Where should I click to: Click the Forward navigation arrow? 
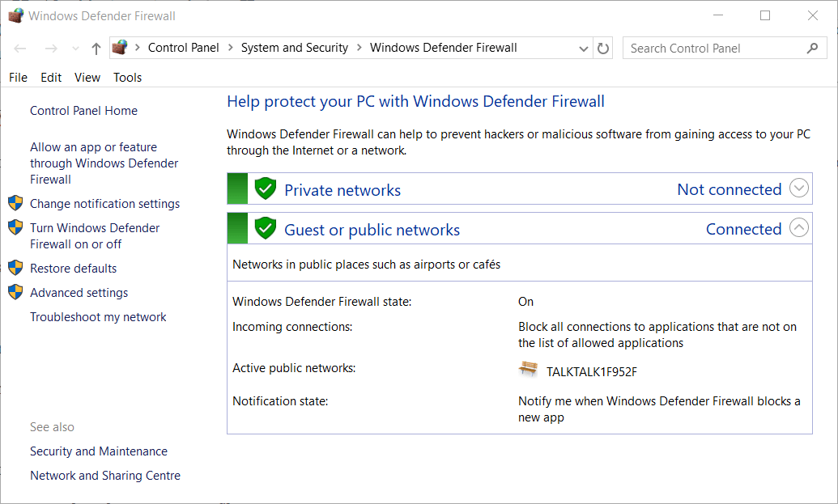point(51,49)
